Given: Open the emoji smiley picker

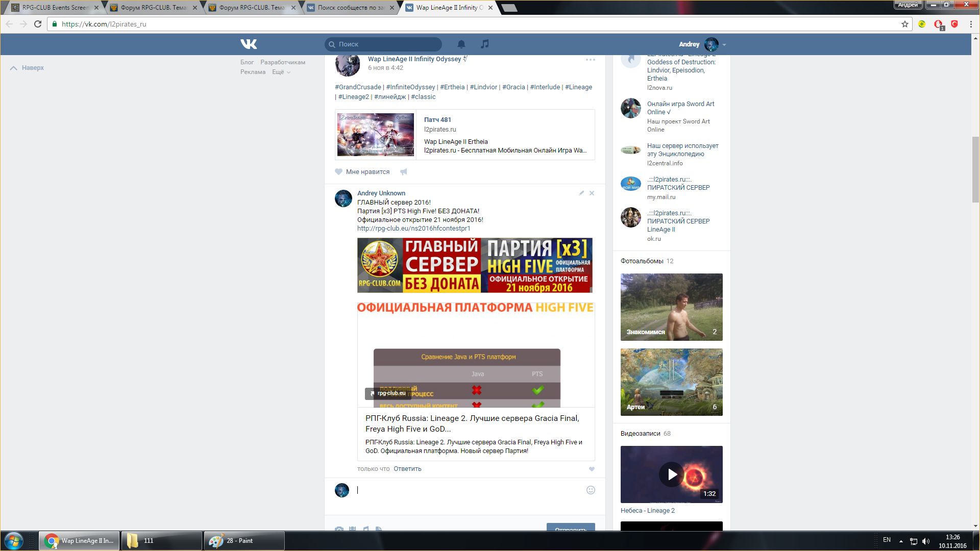Looking at the screenshot, I should tap(591, 490).
